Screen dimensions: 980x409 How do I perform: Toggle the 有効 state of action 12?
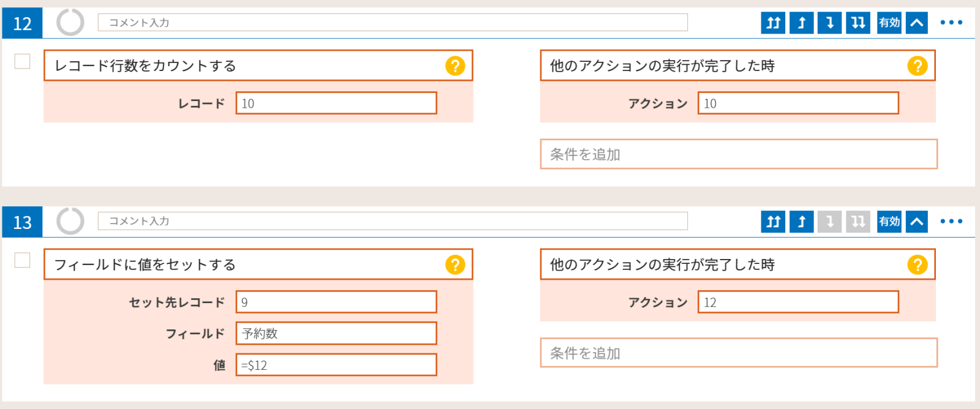(889, 23)
